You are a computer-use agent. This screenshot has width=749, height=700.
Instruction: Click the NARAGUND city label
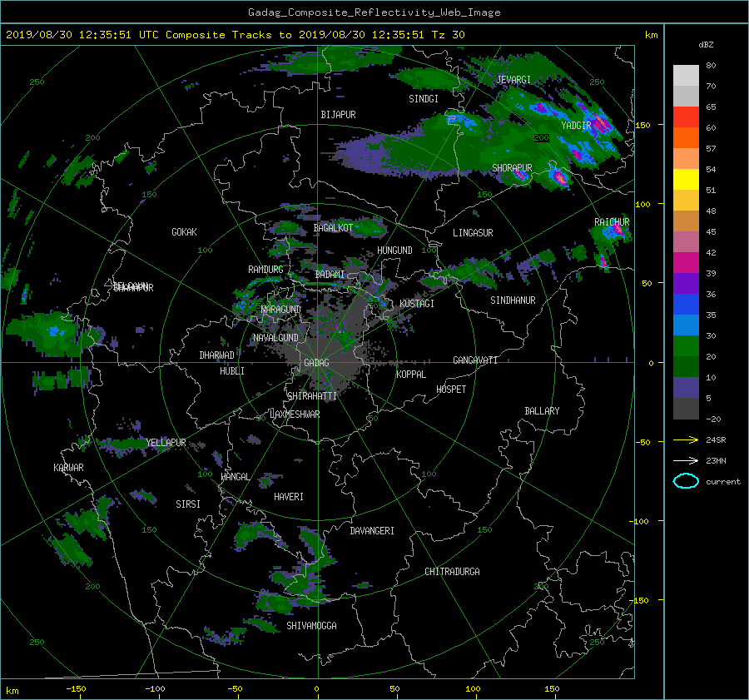(x=281, y=310)
